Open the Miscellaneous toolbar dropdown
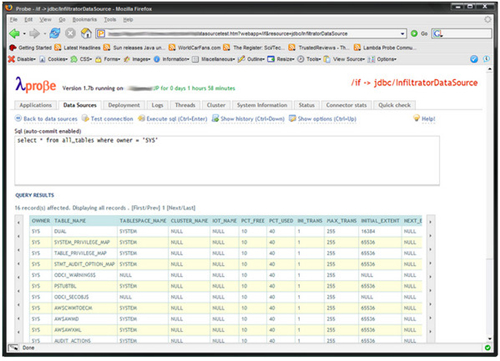 (x=214, y=59)
